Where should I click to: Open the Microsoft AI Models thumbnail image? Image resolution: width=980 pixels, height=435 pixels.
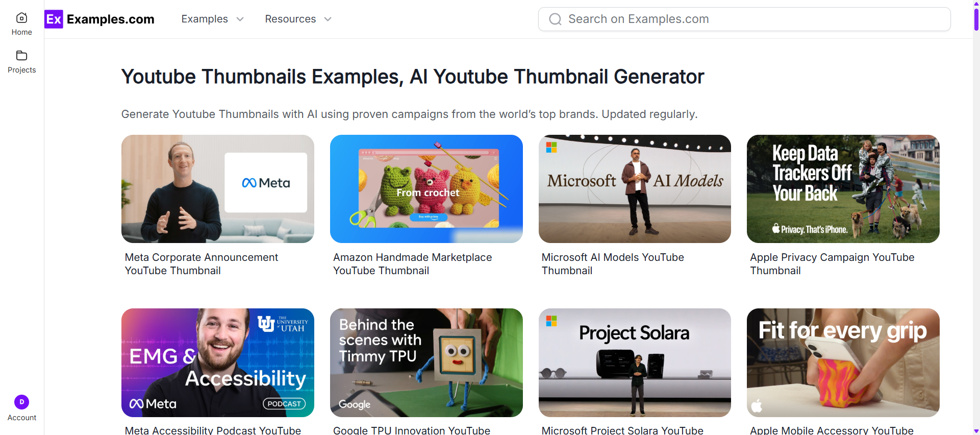pyautogui.click(x=635, y=189)
